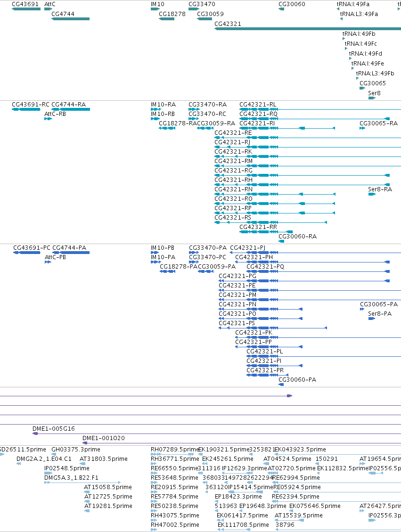Screen dimensions: 401x532
Task: Select tRNA:I:49Fd feature label
Action: (365, 53)
